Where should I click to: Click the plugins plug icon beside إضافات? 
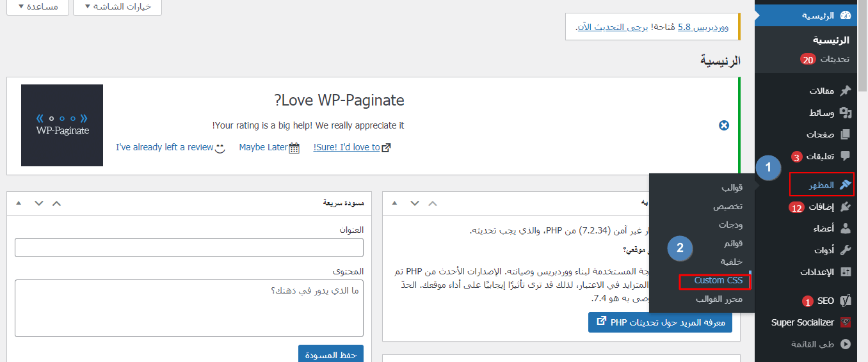pos(845,207)
